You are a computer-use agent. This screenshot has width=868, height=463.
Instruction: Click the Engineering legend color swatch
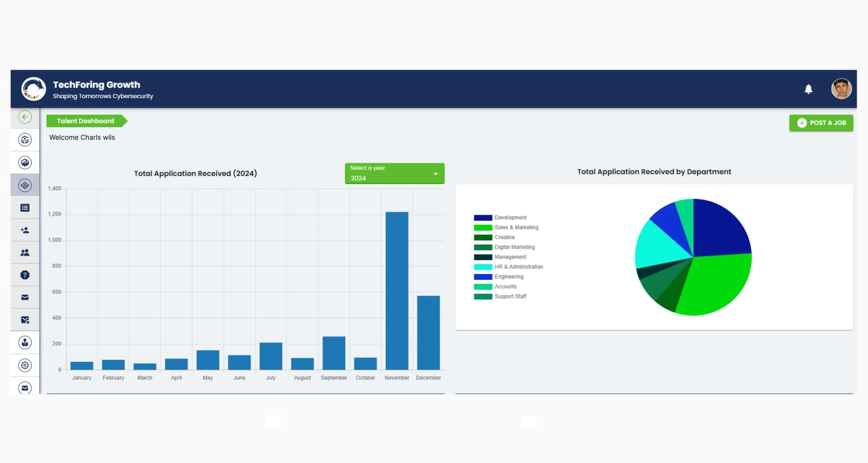point(483,277)
